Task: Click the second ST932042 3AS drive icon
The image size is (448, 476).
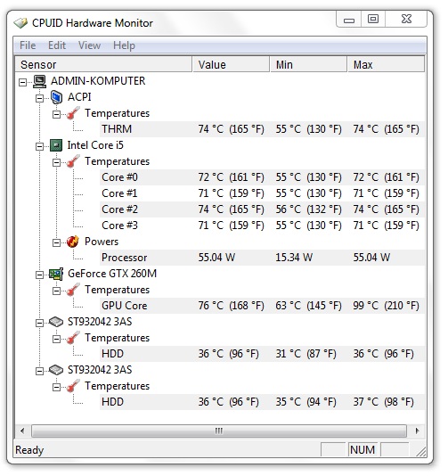Action: point(56,370)
